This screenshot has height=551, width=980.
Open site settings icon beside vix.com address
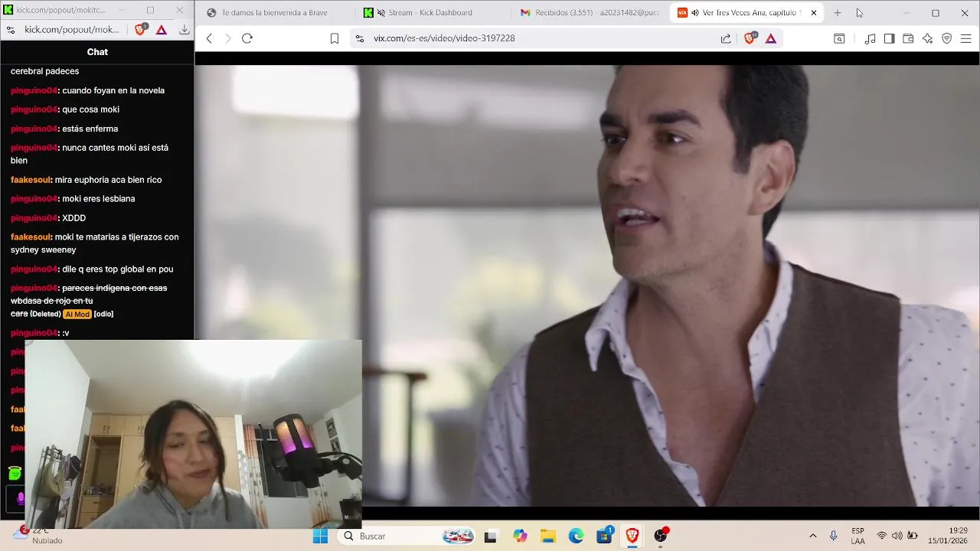(x=359, y=38)
